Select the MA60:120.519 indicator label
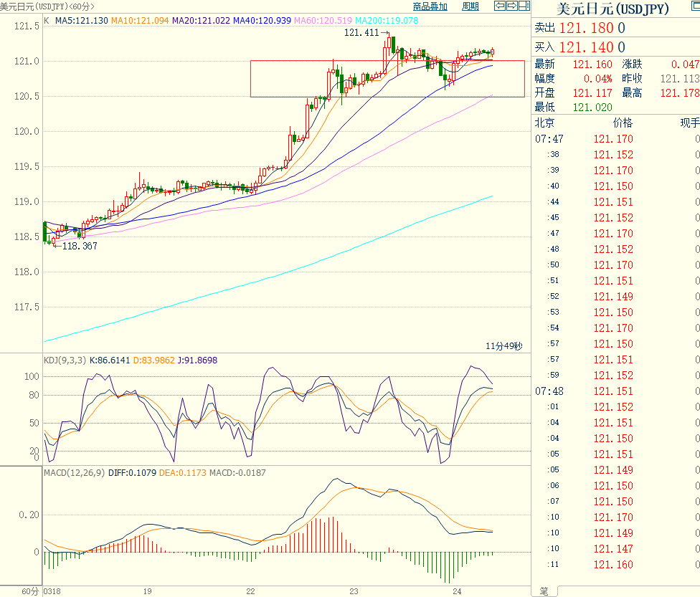This screenshot has width=700, height=597. [323, 21]
